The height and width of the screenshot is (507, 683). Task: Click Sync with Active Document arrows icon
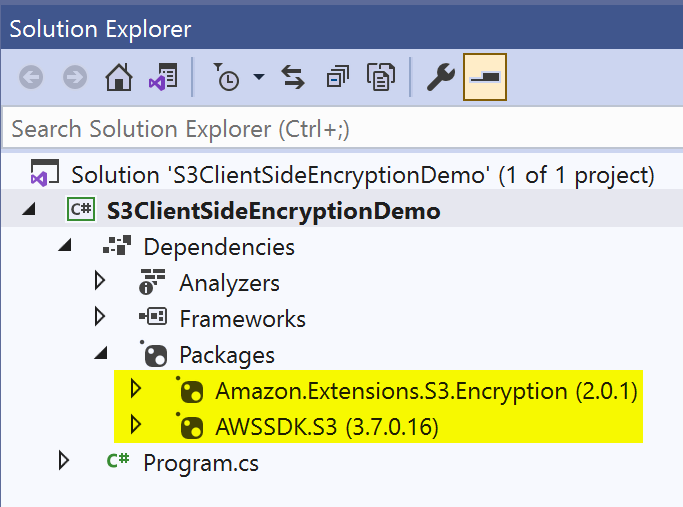click(x=293, y=77)
